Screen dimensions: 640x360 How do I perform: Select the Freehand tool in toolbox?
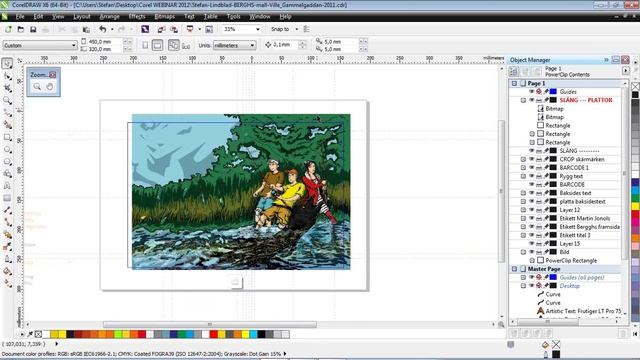7,113
